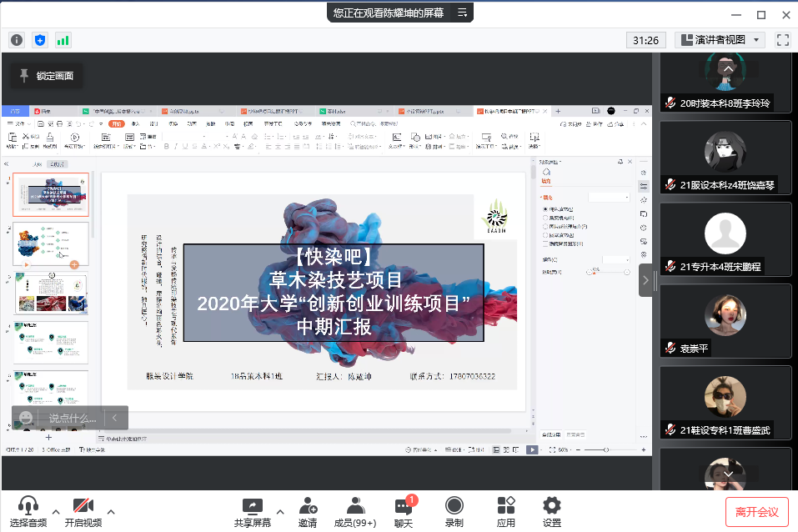Click the 说点什么 chat input box

point(72,418)
